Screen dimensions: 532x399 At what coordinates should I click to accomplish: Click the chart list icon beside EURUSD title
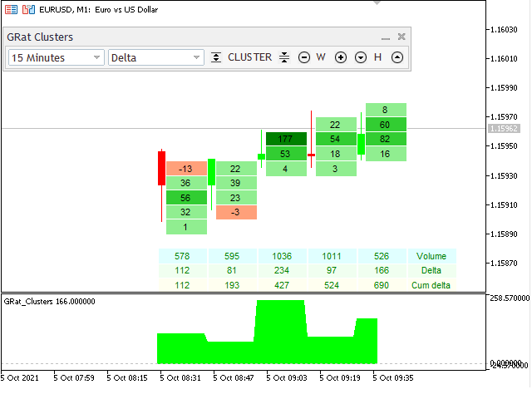(x=11, y=9)
